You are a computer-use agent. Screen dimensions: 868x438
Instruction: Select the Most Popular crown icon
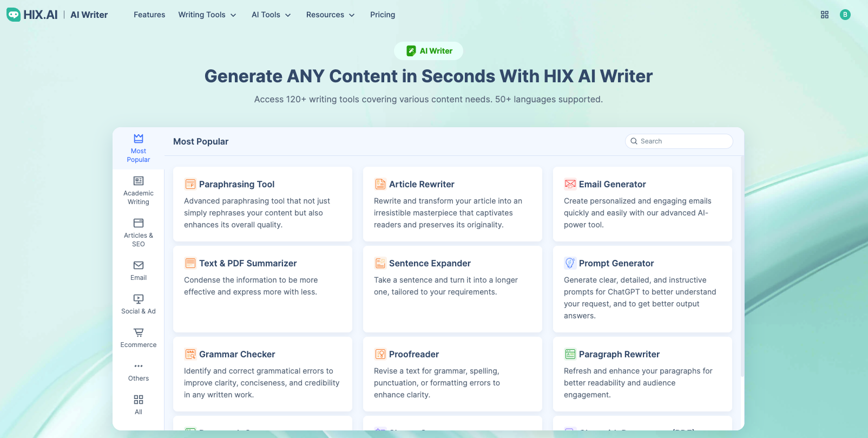tap(139, 138)
